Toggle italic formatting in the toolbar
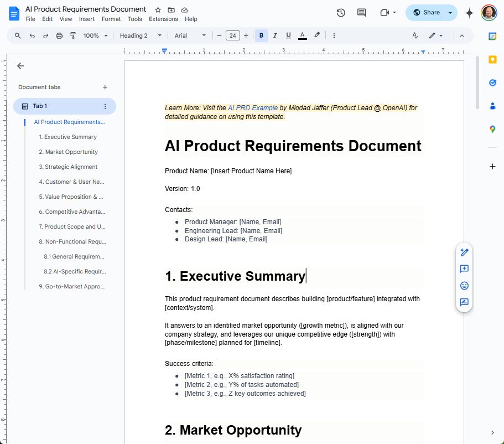 274,35
